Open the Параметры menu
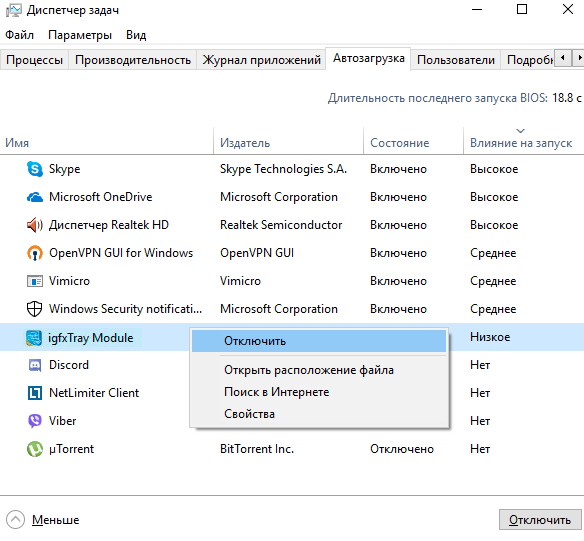This screenshot has width=584, height=541. (80, 35)
